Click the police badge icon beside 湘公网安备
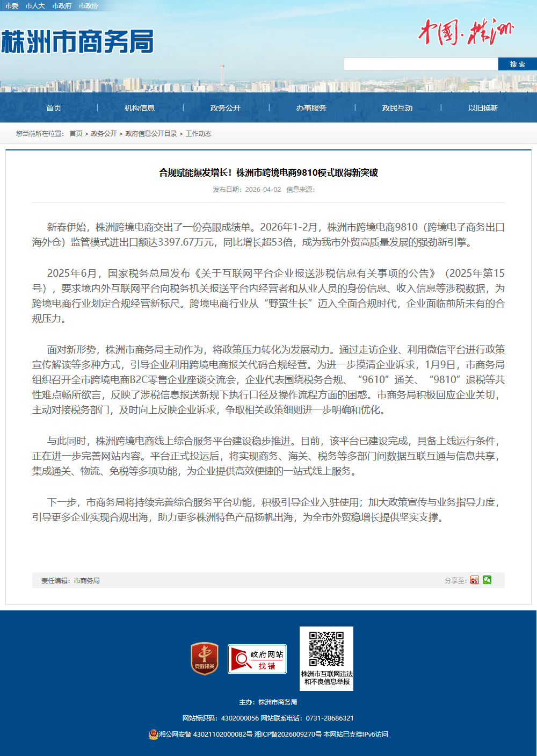This screenshot has width=537, height=756. pos(153,735)
